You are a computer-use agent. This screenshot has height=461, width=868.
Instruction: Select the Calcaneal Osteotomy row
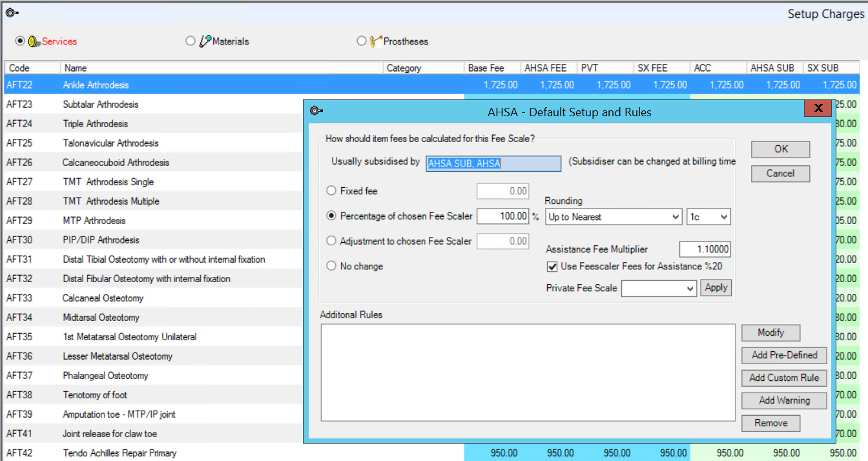[154, 298]
